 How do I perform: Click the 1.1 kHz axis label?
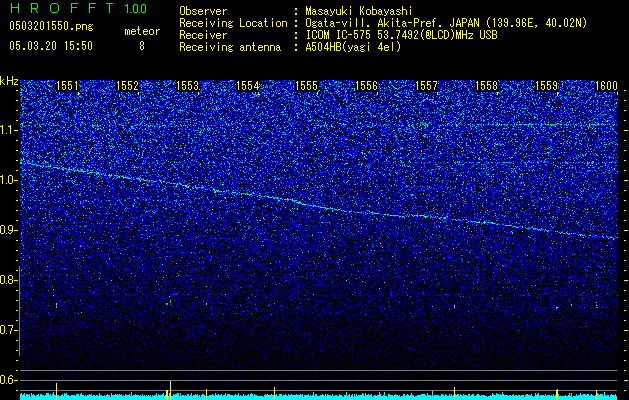click(8, 130)
